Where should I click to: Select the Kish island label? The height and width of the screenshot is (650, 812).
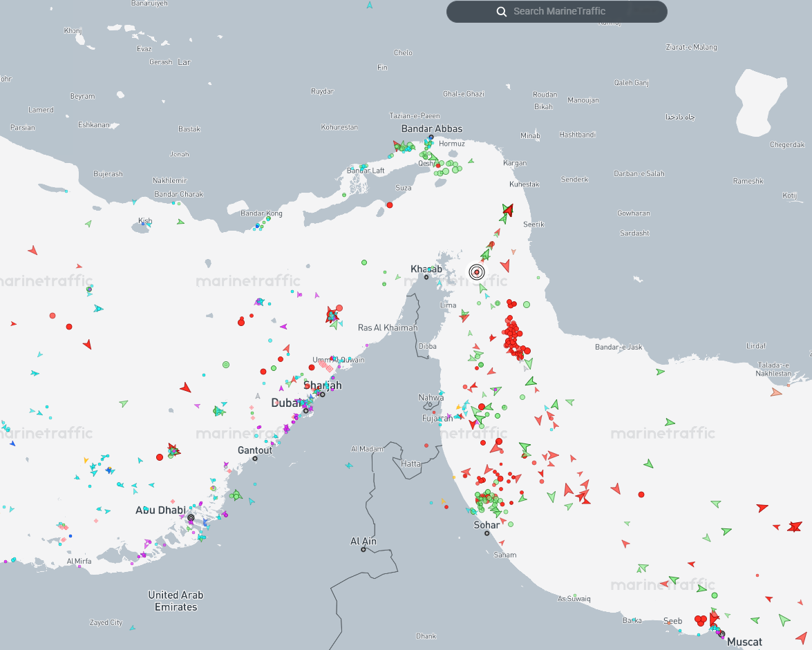145,221
